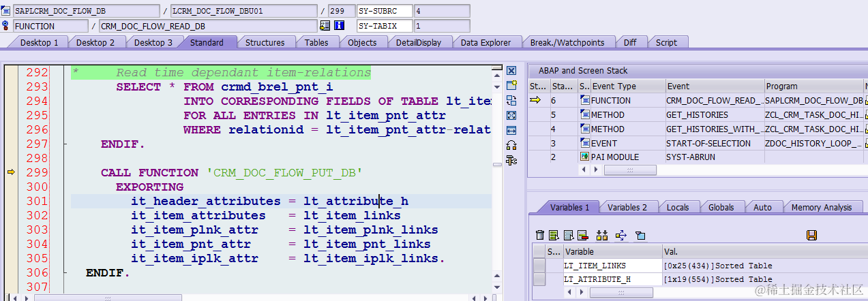Click the ABAP stack horizontal scrollbar thumb
Image resolution: width=868 pixels, height=301 pixels.
pyautogui.click(x=630, y=170)
